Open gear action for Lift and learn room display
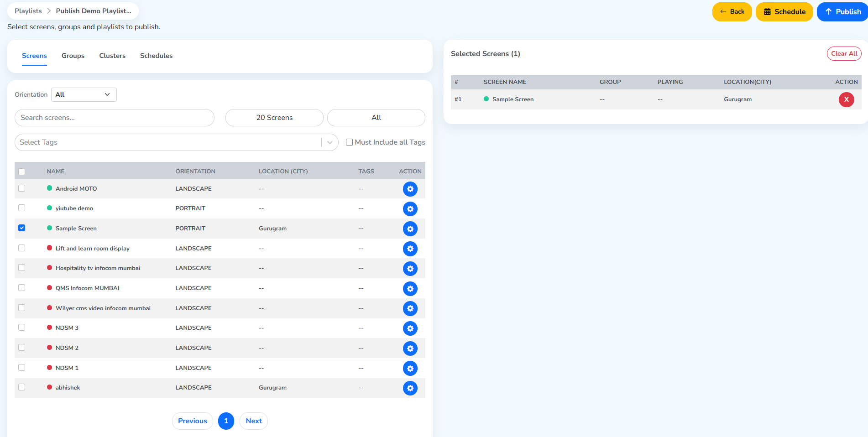Screen dimensions: 868x437 pos(410,249)
